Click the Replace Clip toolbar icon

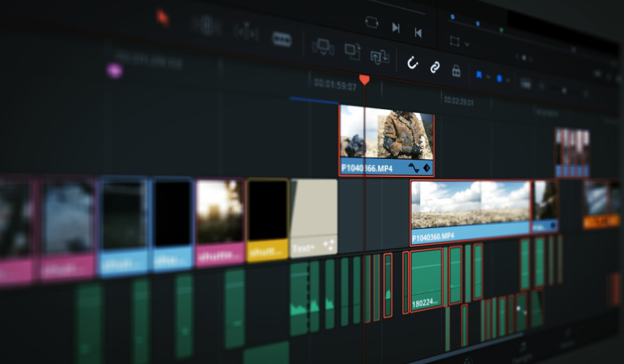379,57
